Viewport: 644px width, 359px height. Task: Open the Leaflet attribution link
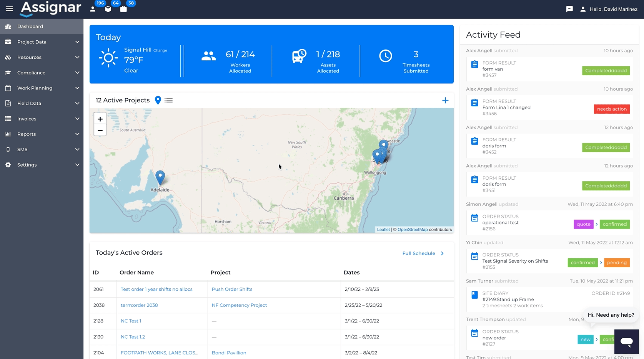383,230
